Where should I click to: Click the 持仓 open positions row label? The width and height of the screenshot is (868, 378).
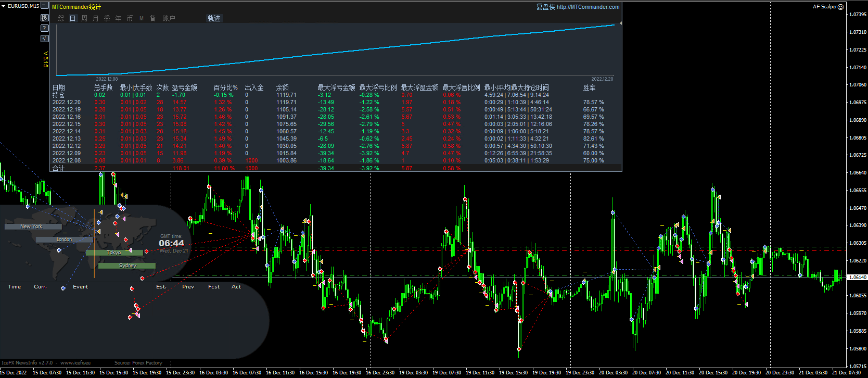click(x=59, y=95)
